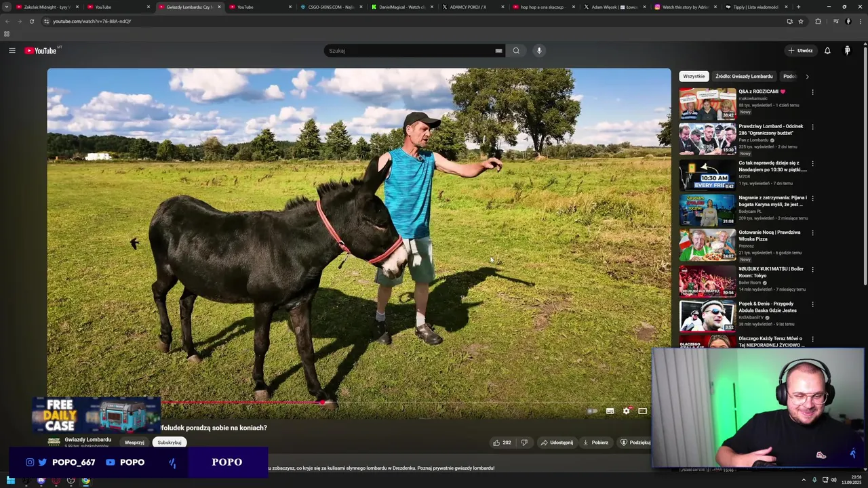Open options menu for Q&A z RODZICAMI video
This screenshot has height=488, width=868.
[812, 91]
